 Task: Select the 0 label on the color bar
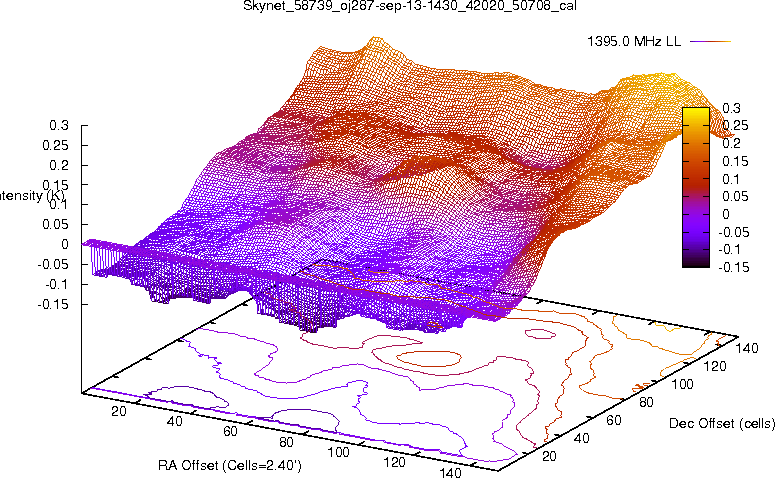(x=726, y=214)
